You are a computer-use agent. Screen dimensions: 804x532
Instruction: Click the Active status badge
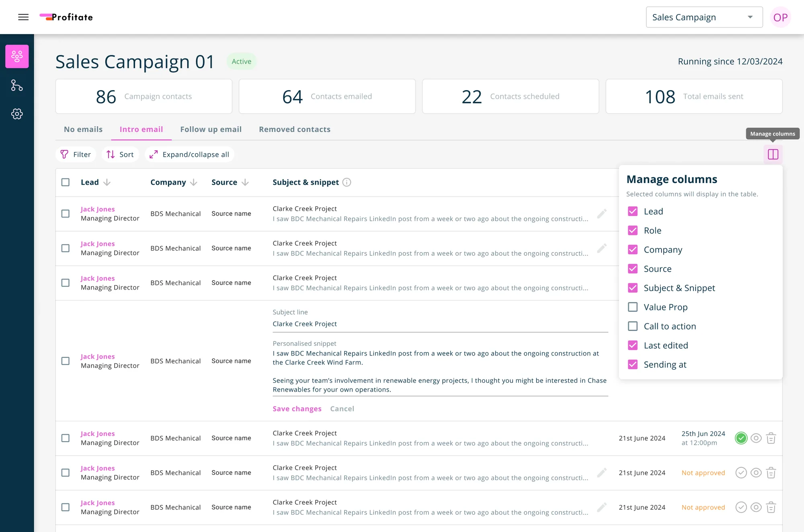[242, 61]
